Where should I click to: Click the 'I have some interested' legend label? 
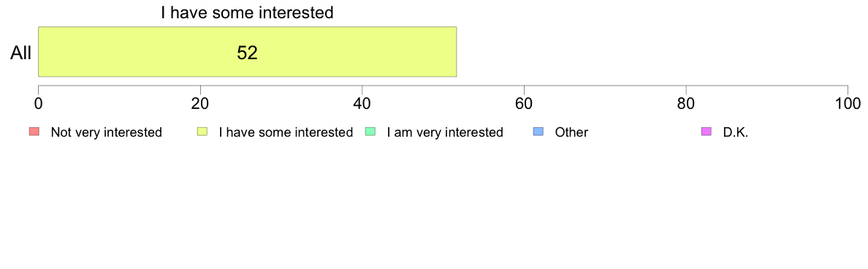coord(286,132)
